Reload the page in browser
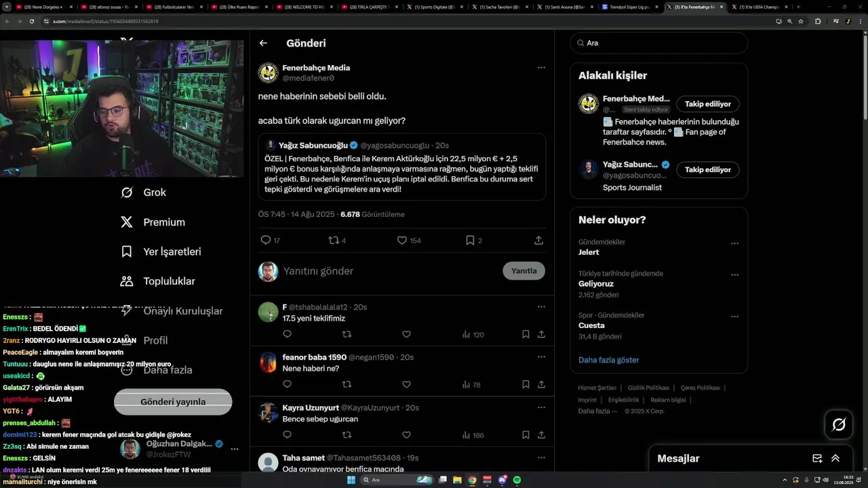Image resolution: width=868 pixels, height=488 pixels. click(31, 21)
